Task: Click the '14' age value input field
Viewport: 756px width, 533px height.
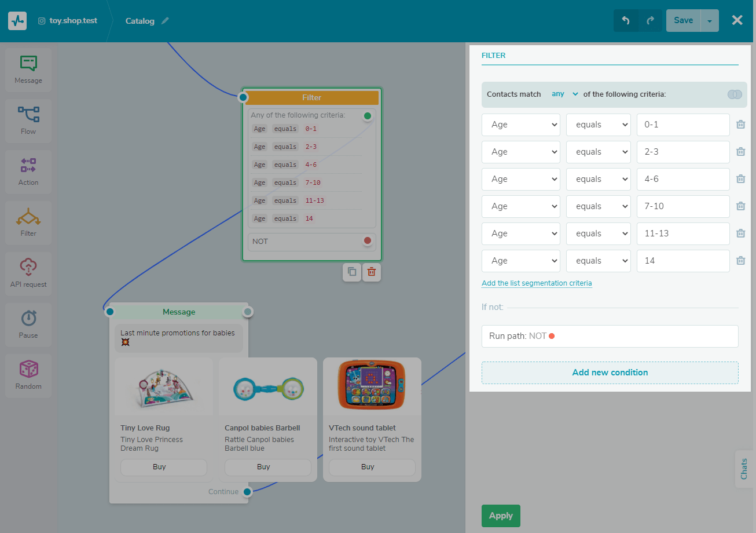Action: click(x=683, y=261)
